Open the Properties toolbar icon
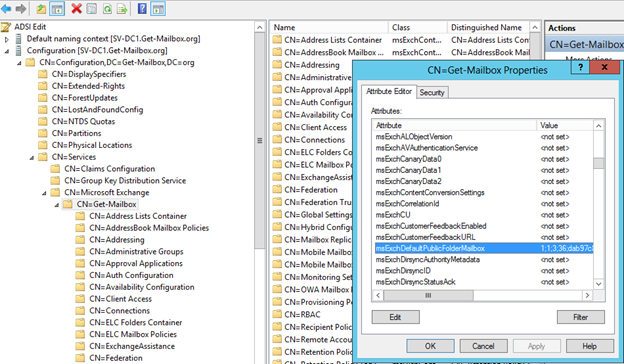 pos(92,8)
